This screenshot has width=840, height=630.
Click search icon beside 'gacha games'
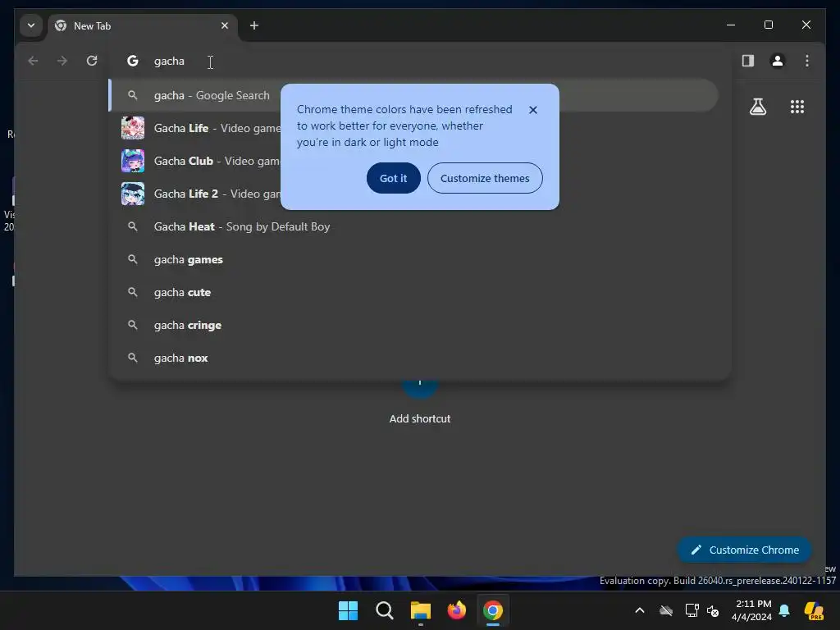point(132,259)
